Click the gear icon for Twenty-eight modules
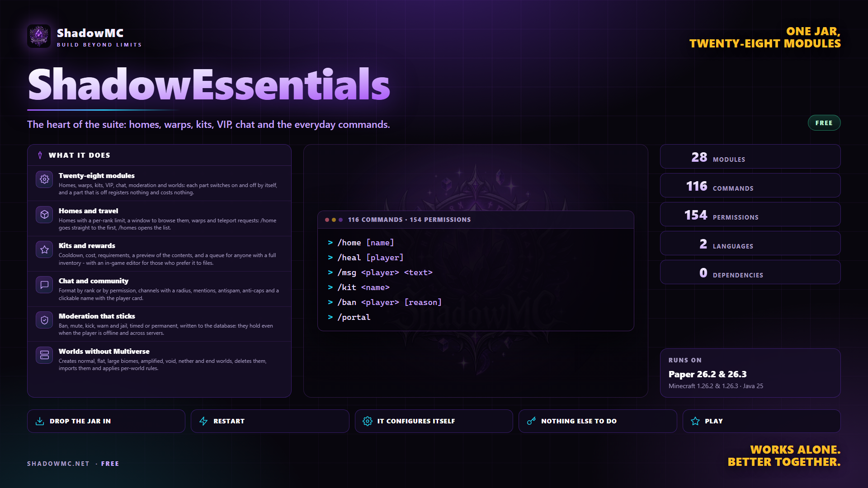The height and width of the screenshot is (488, 868). click(44, 179)
